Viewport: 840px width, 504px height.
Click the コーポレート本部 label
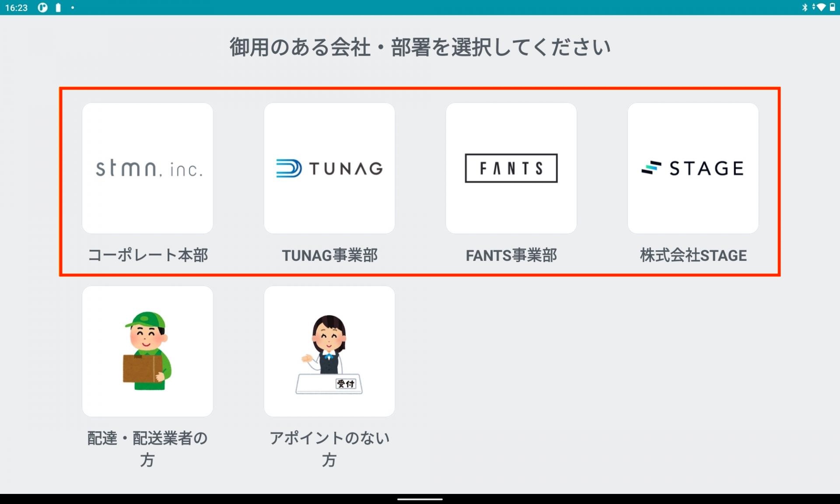(148, 255)
